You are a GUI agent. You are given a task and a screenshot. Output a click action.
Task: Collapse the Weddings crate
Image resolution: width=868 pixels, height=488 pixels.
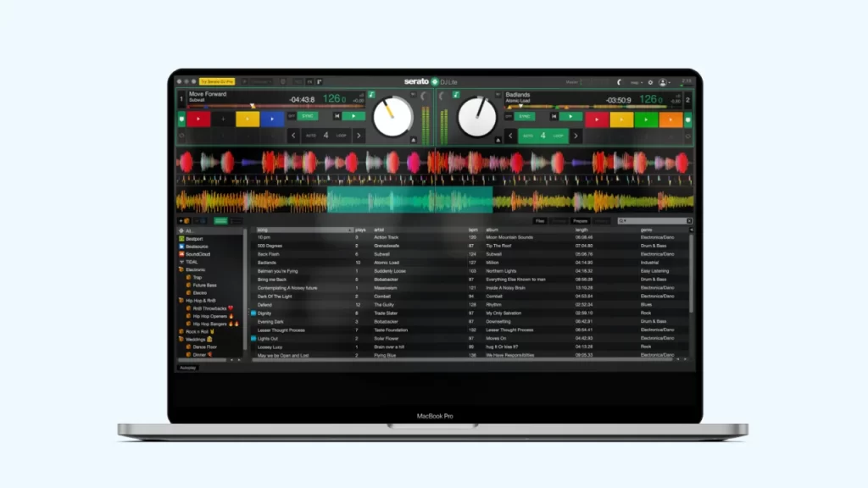point(181,339)
